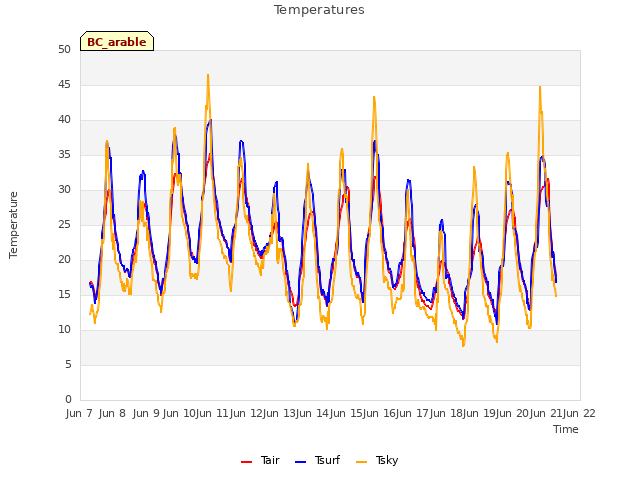
Task: Click the 30 y-axis tick label
Action: (x=64, y=189)
